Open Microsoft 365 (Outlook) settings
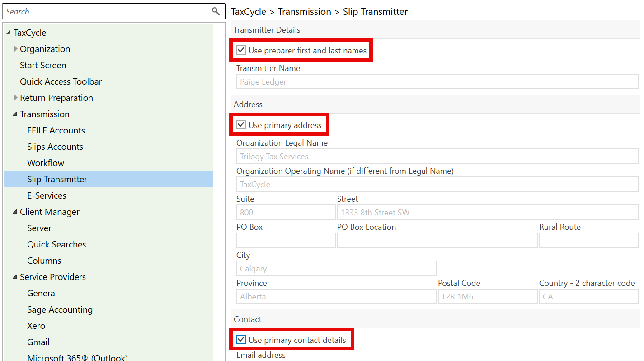 77,357
